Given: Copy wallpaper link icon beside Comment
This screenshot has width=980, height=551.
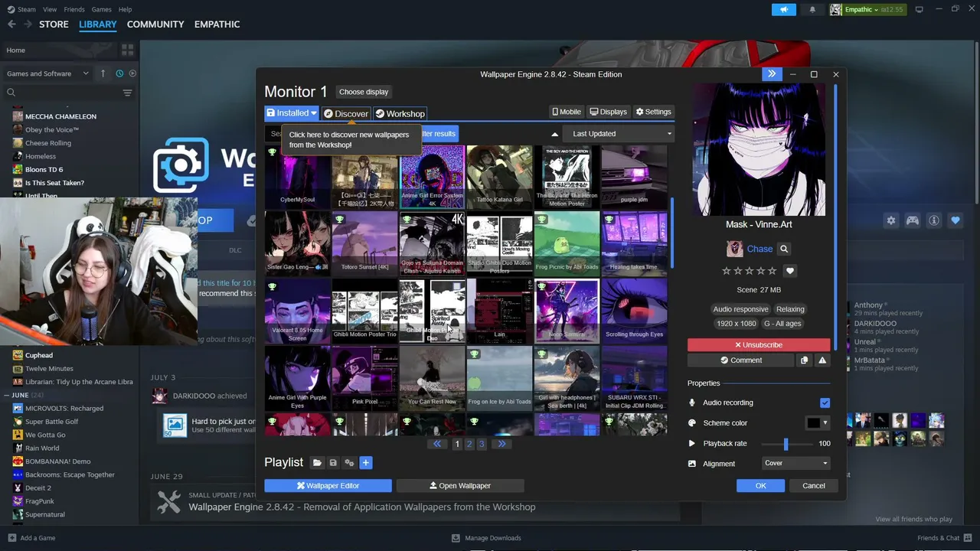Looking at the screenshot, I should [804, 360].
